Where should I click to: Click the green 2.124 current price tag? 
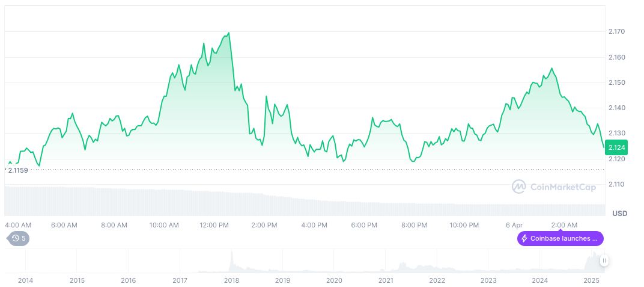tap(616, 147)
